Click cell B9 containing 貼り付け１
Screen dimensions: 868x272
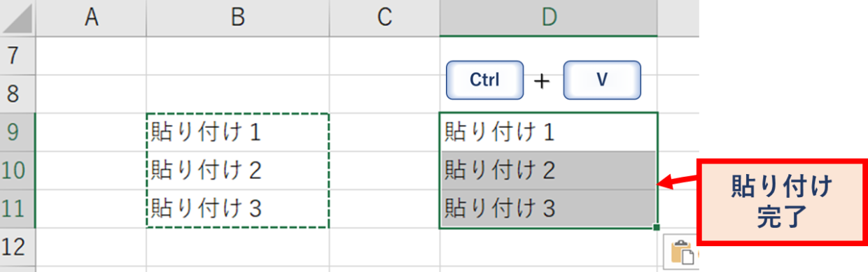(237, 132)
